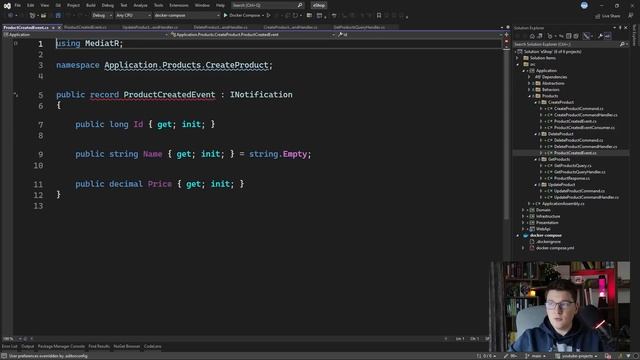Viewport: 640px width, 360px height.
Task: Select UpdateProductCommand.cs file
Action: coord(579,191)
